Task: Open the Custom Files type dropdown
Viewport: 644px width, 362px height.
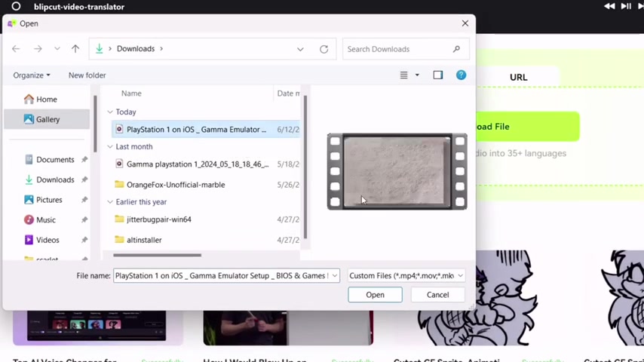Action: 406,276
